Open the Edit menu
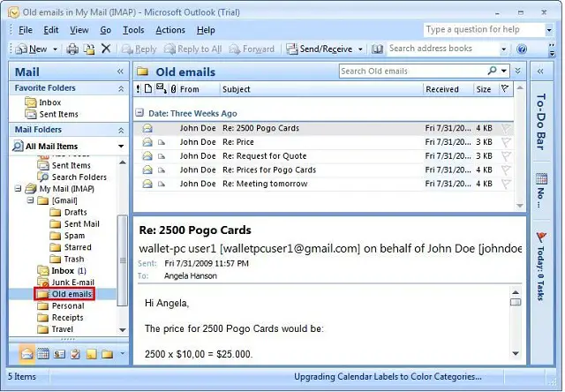 pos(51,30)
